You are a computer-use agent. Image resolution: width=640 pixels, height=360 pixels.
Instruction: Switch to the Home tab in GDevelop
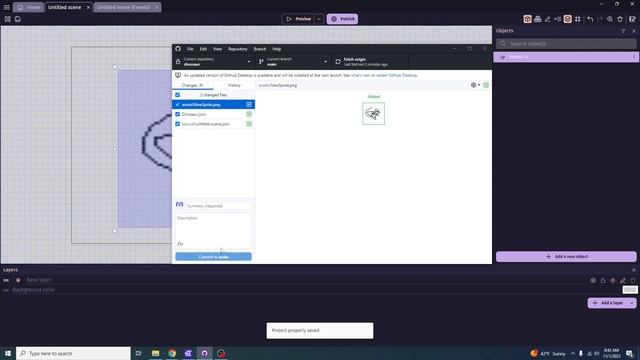point(29,7)
